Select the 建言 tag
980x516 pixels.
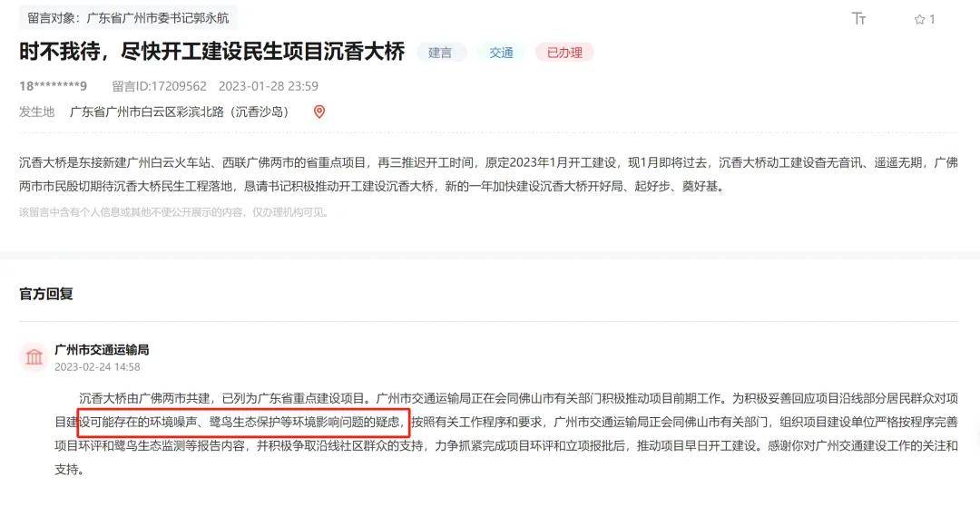[x=440, y=53]
